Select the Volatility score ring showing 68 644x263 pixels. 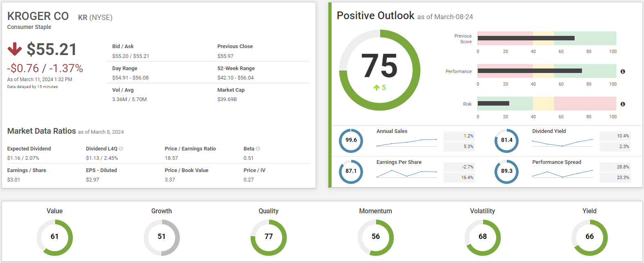pyautogui.click(x=483, y=238)
